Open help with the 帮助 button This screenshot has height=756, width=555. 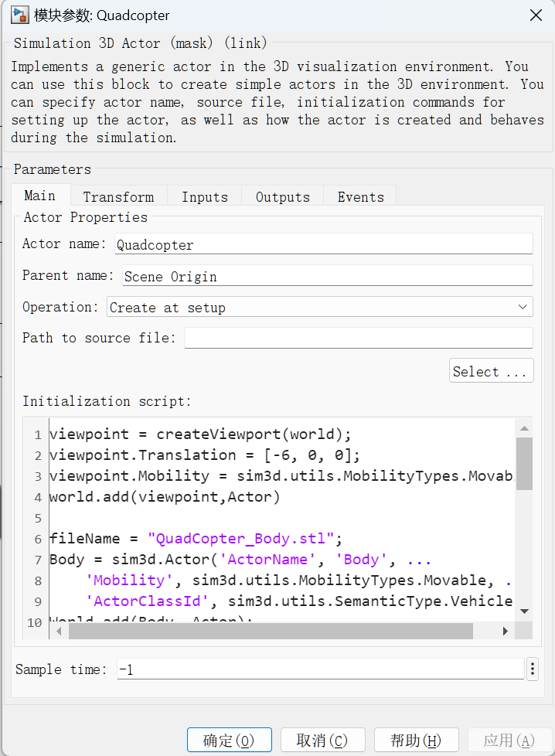[x=416, y=741]
